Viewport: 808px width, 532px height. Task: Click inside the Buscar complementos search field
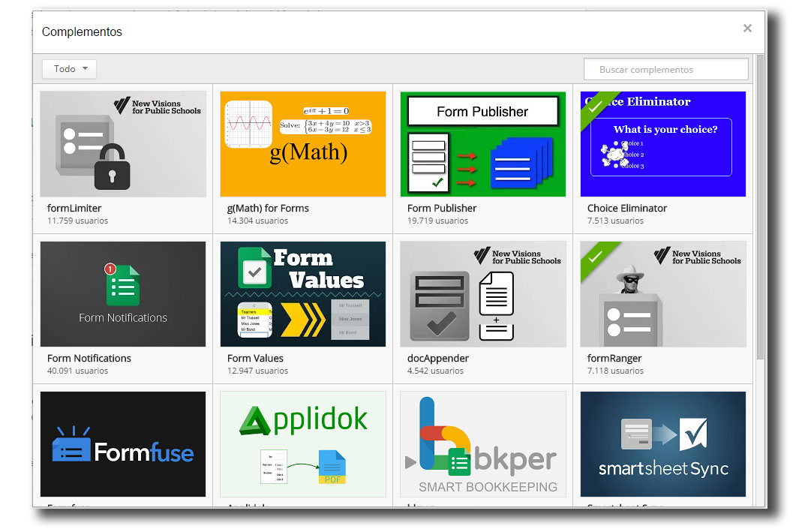(x=665, y=70)
